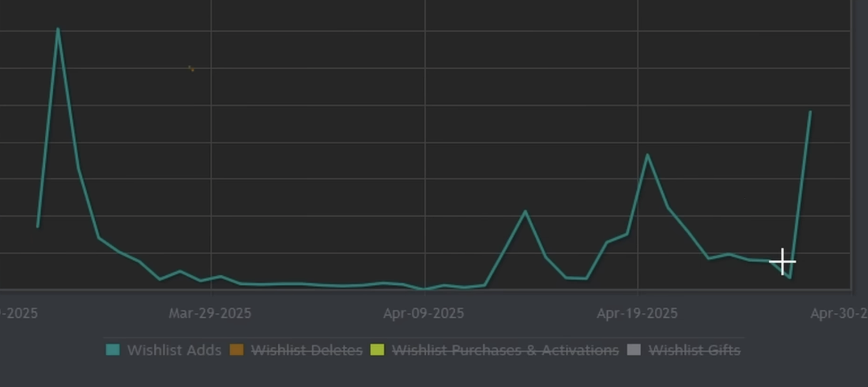Click the green Purchases & Activations swatch

377,350
